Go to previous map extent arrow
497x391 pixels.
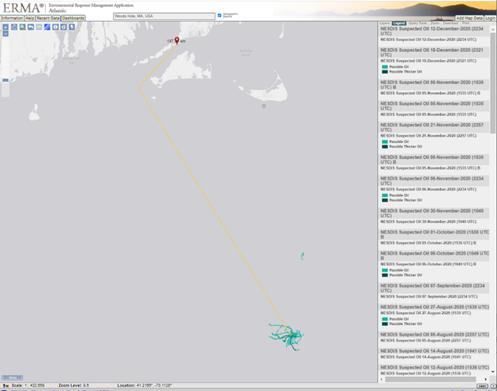click(31, 27)
